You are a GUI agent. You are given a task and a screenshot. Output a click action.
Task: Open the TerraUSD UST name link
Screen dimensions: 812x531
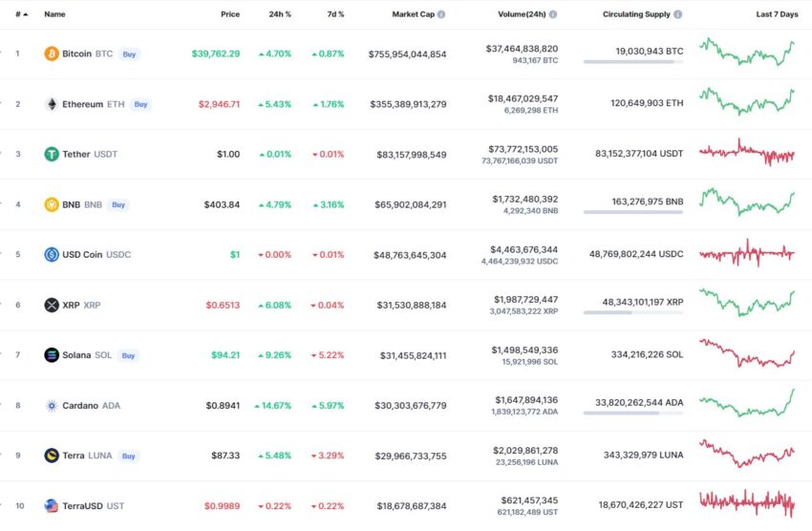[x=94, y=505]
